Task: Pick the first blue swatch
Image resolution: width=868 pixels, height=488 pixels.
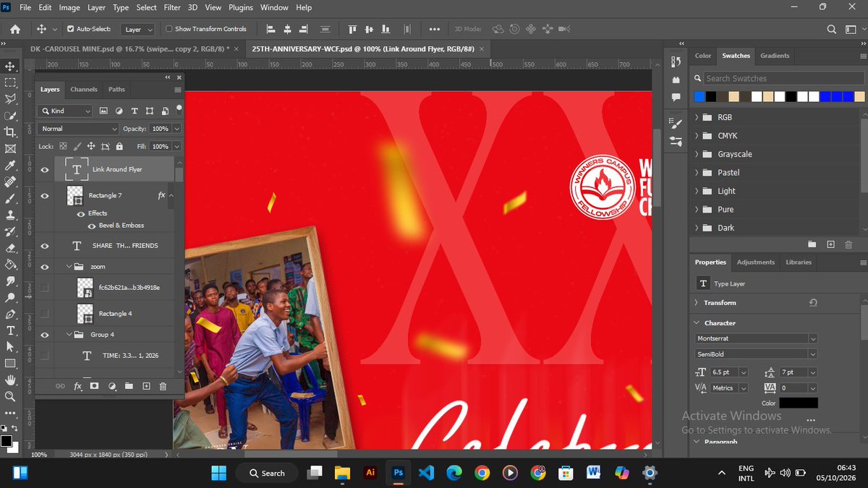Action: pos(699,97)
